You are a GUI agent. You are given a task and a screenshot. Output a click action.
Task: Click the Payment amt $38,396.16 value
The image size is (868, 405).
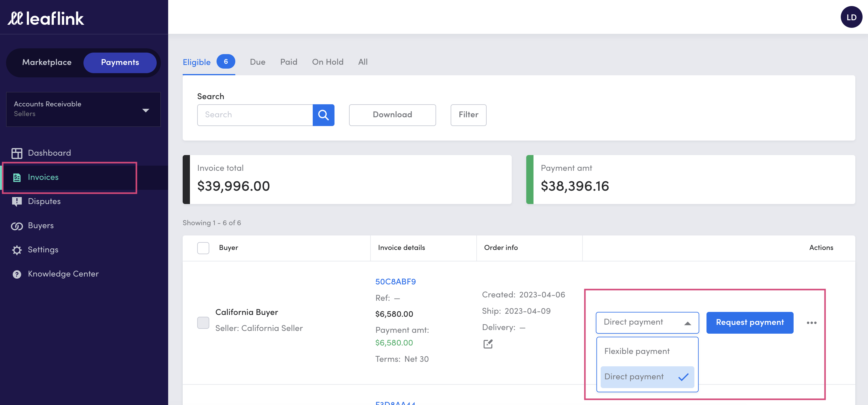pyautogui.click(x=575, y=186)
